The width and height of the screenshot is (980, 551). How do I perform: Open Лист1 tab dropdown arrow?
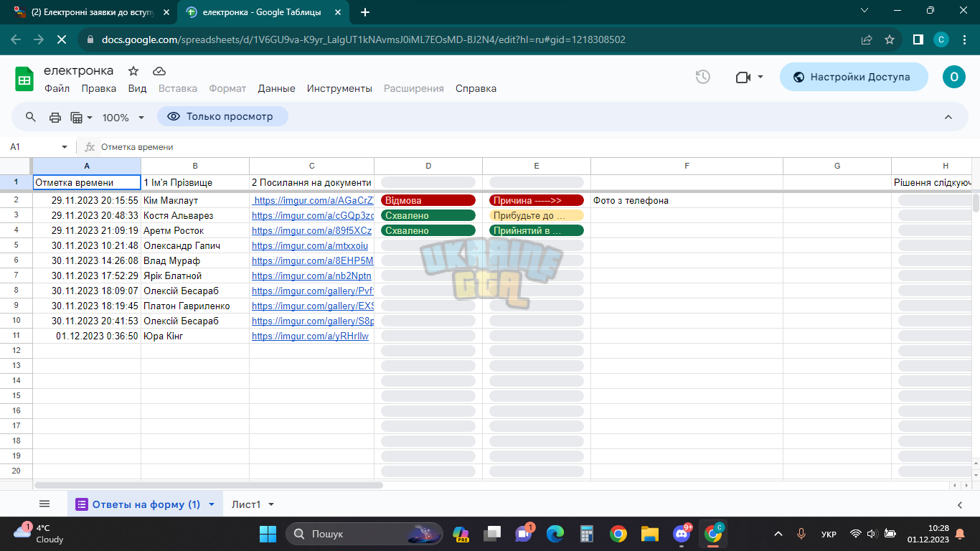click(271, 504)
